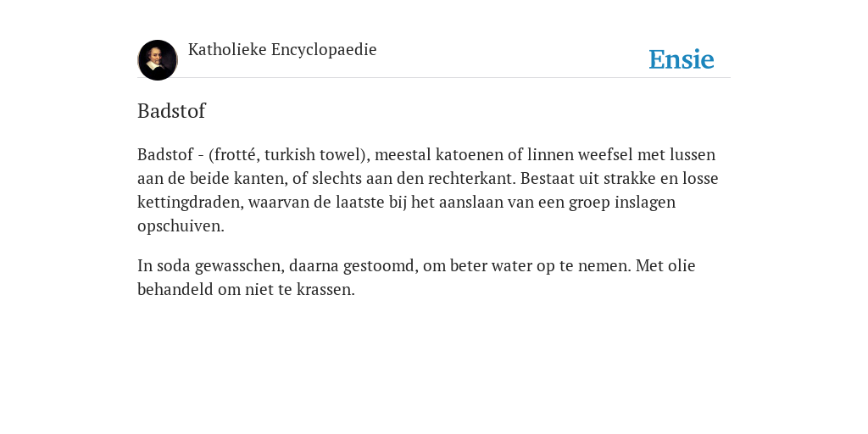The height and width of the screenshot is (434, 868).
Task: Click the horizontal divider under the header
Action: (x=434, y=77)
